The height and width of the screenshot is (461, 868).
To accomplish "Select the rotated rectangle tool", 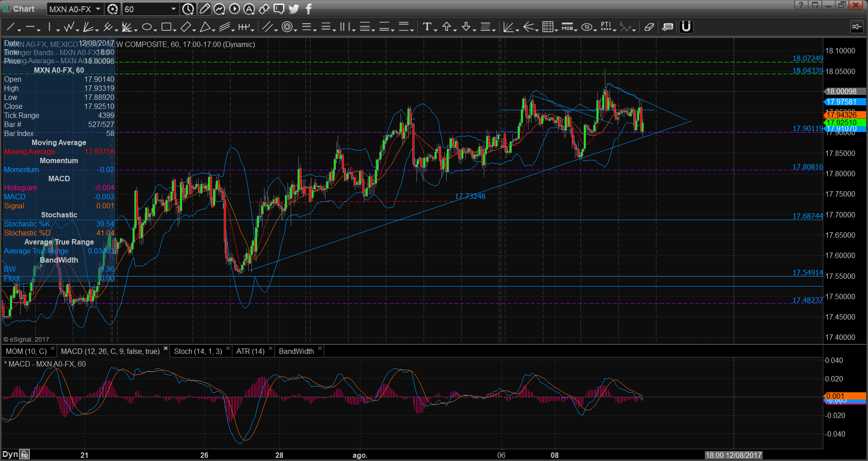I will 185,27.
